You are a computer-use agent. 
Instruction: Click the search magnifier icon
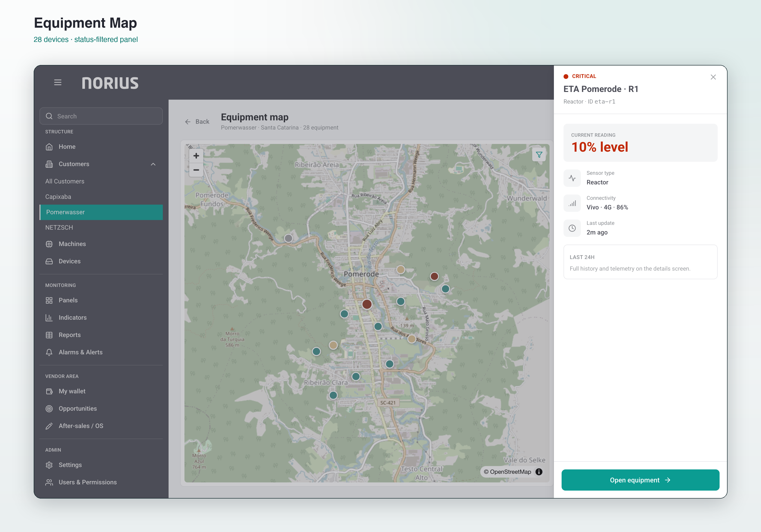coord(49,116)
